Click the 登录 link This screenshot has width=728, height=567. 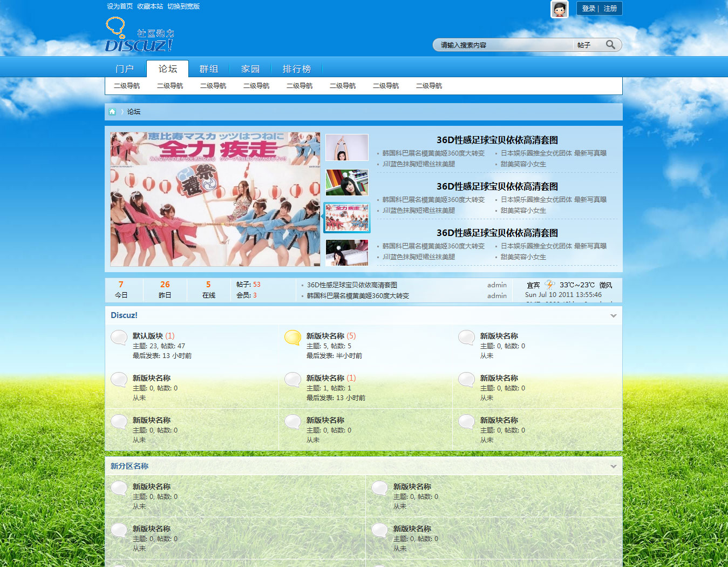589,9
